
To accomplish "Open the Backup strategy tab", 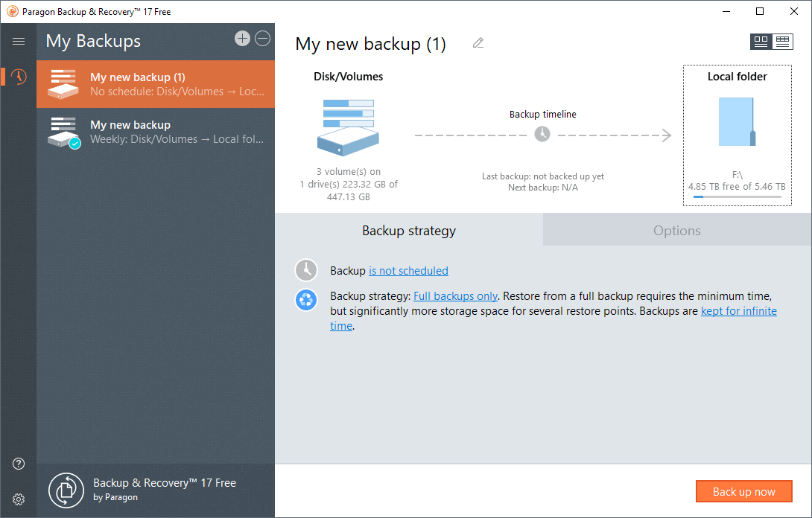I will click(x=409, y=230).
